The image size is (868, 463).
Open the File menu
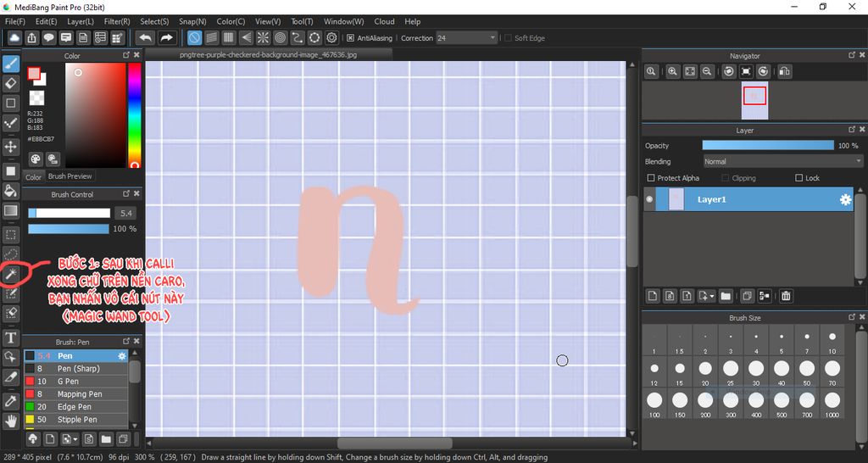coord(15,21)
